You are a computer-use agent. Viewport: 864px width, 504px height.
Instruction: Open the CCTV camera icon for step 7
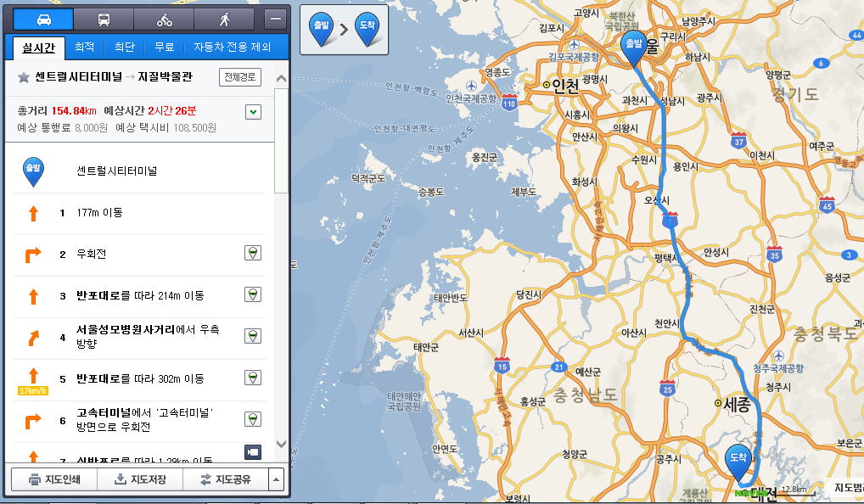tap(253, 453)
